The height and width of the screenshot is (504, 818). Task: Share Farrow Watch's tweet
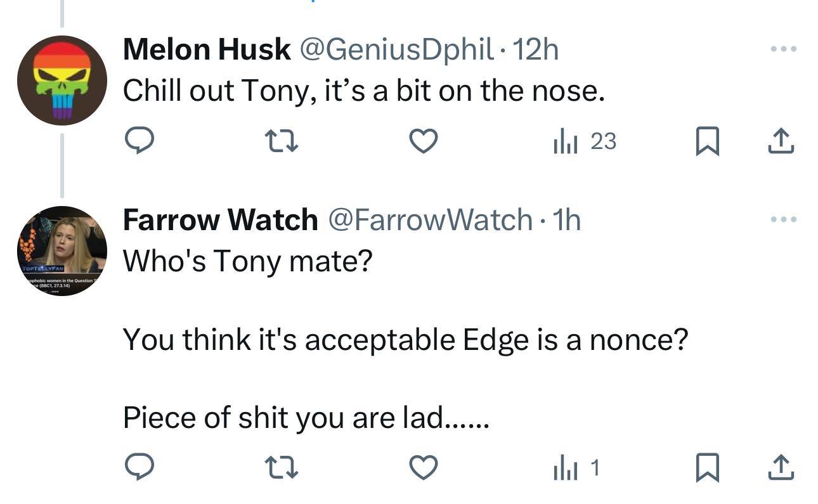[781, 468]
